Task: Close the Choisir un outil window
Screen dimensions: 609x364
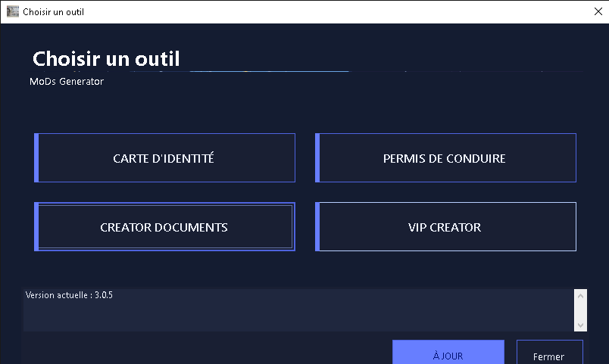Action: pyautogui.click(x=598, y=11)
